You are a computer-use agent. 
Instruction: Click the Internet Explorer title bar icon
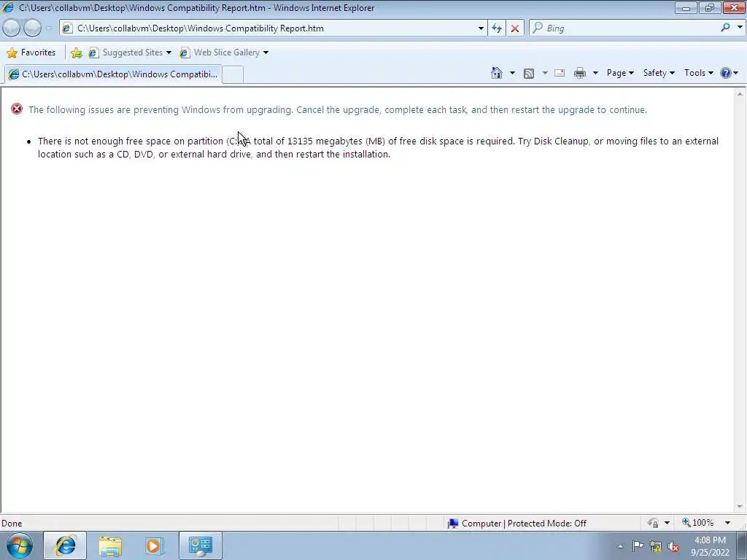[8, 7]
